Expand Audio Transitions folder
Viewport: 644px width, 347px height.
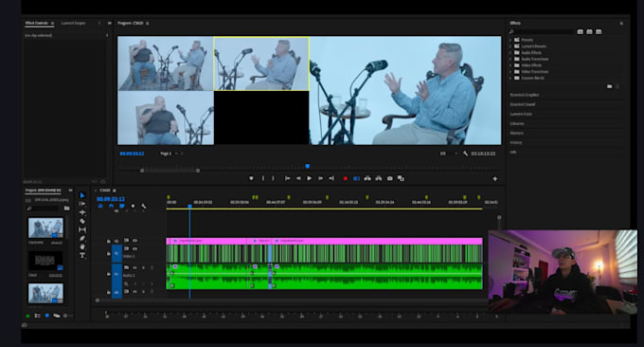coord(511,59)
